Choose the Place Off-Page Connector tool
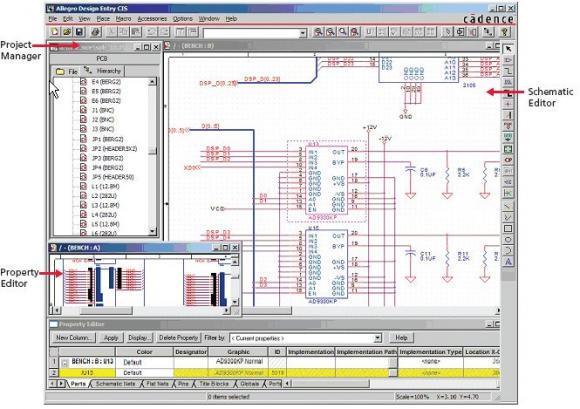Image resolution: width=580 pixels, height=409 pixels. [x=508, y=182]
